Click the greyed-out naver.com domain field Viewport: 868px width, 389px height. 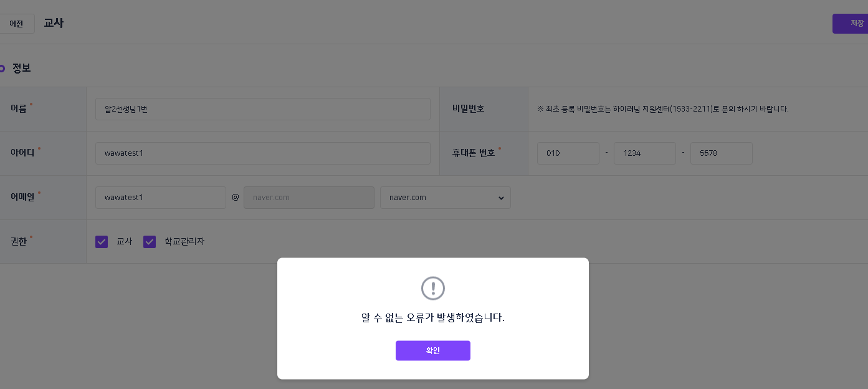pyautogui.click(x=308, y=198)
